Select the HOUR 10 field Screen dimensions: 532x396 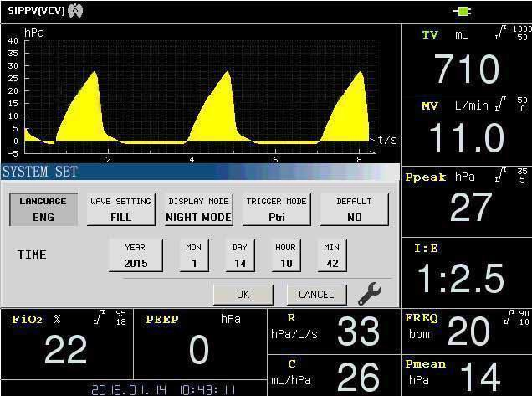pos(286,255)
